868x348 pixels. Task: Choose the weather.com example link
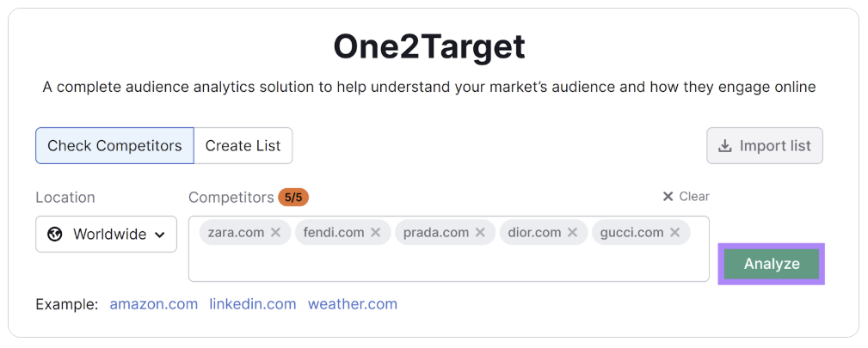click(x=353, y=304)
